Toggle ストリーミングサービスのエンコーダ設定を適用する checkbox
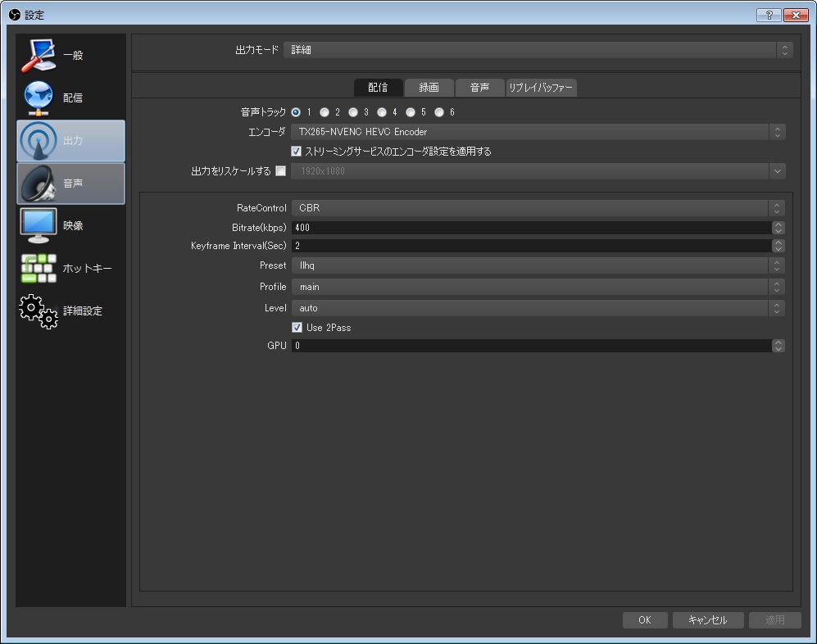Screen dimensions: 817x644 coord(297,151)
